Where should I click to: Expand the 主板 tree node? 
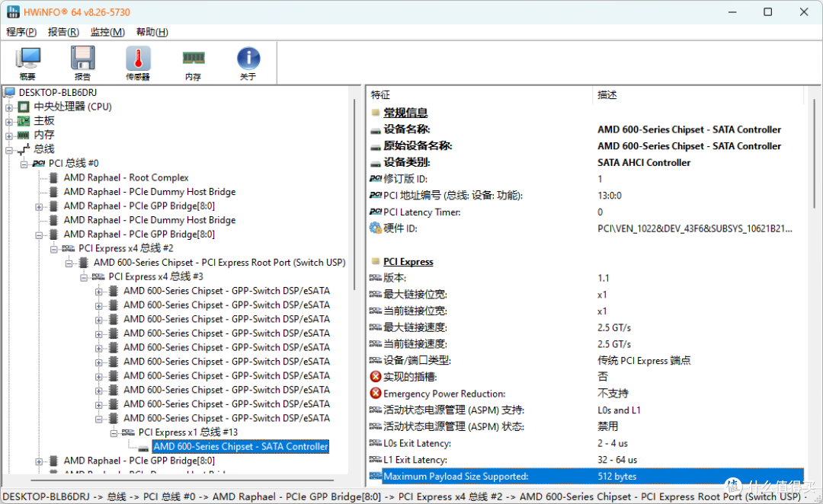9,122
